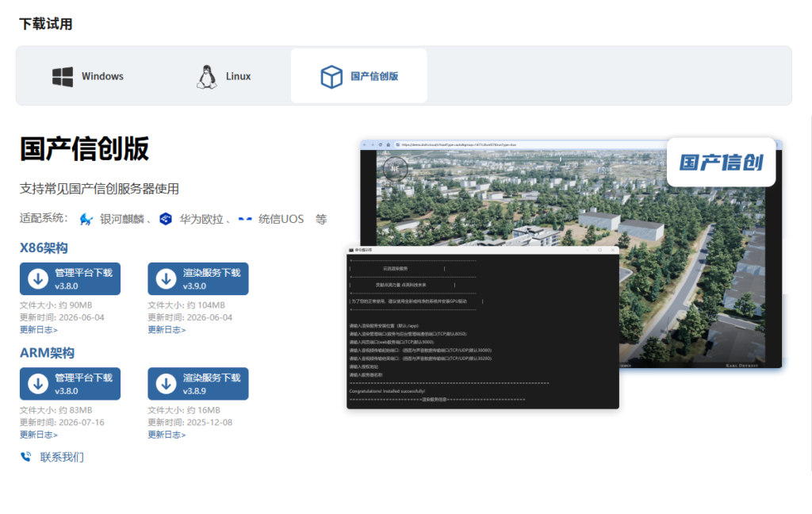Open 更新日志 under X86 管理平台 (90MB)

(39, 329)
